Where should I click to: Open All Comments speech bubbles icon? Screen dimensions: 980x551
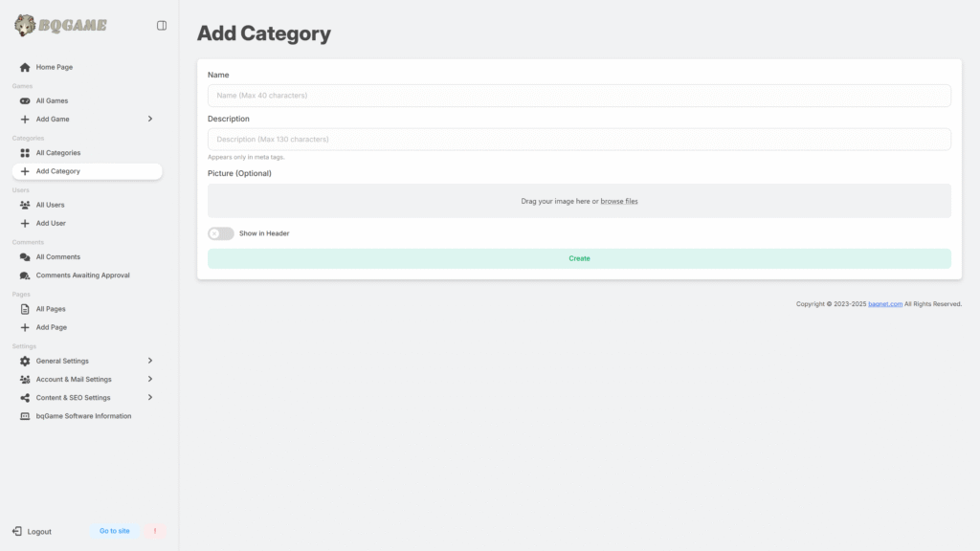(x=25, y=256)
